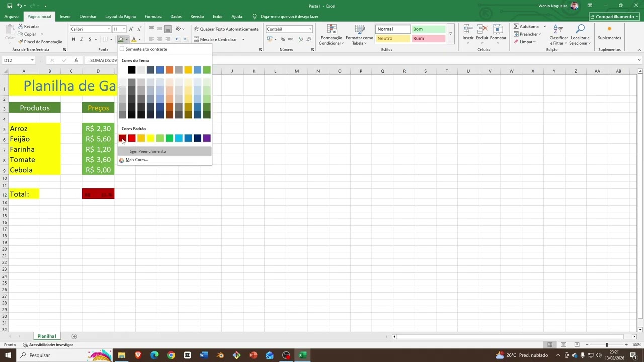644x362 pixels.
Task: Open the Formatação Condicional dropdown
Action: 332,35
